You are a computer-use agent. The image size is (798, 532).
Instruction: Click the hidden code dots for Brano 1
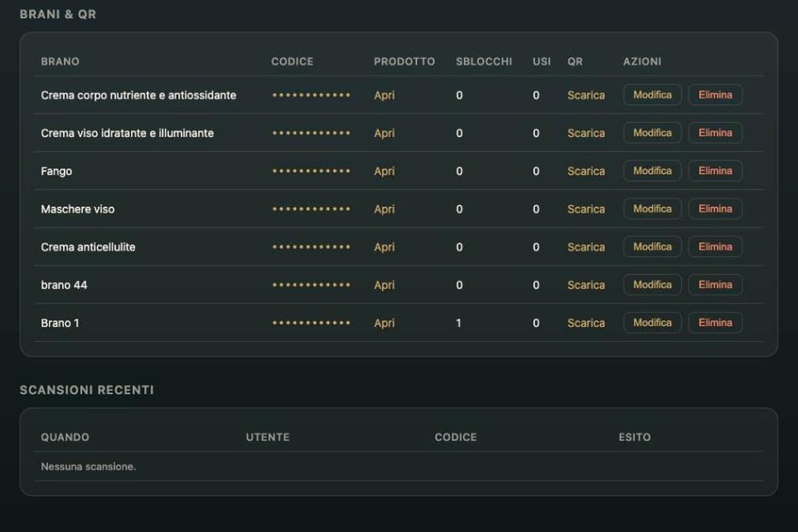tap(311, 323)
